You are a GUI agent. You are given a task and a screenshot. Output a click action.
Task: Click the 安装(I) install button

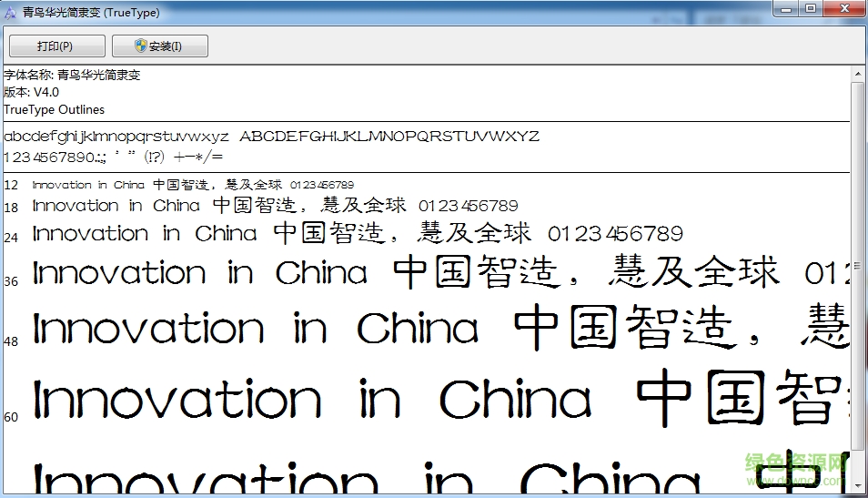click(x=160, y=46)
